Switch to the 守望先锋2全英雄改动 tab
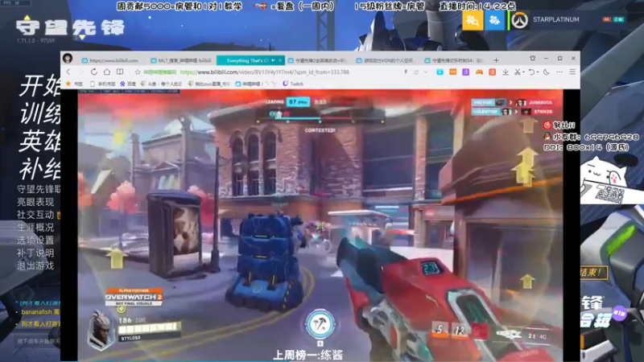644x362 pixels. click(x=318, y=60)
